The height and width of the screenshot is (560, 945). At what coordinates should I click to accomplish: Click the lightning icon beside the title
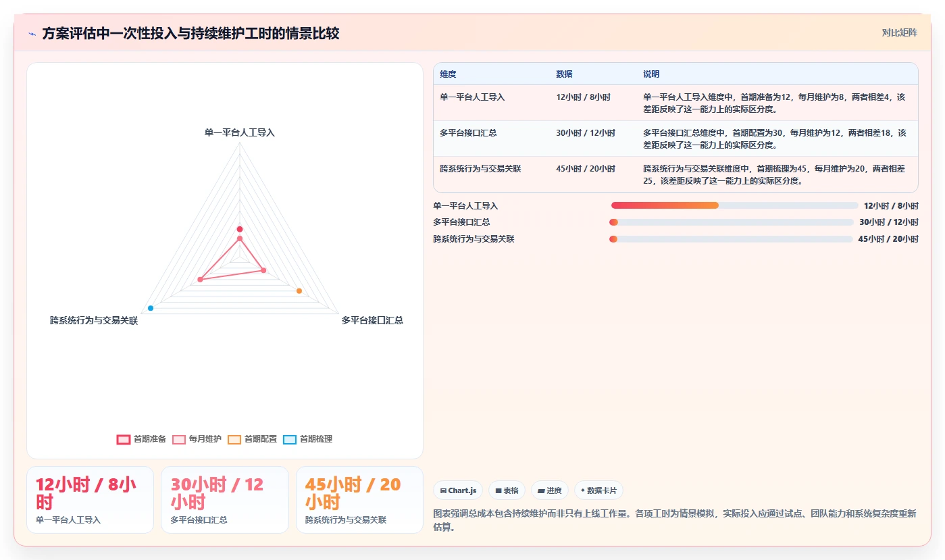click(x=32, y=33)
